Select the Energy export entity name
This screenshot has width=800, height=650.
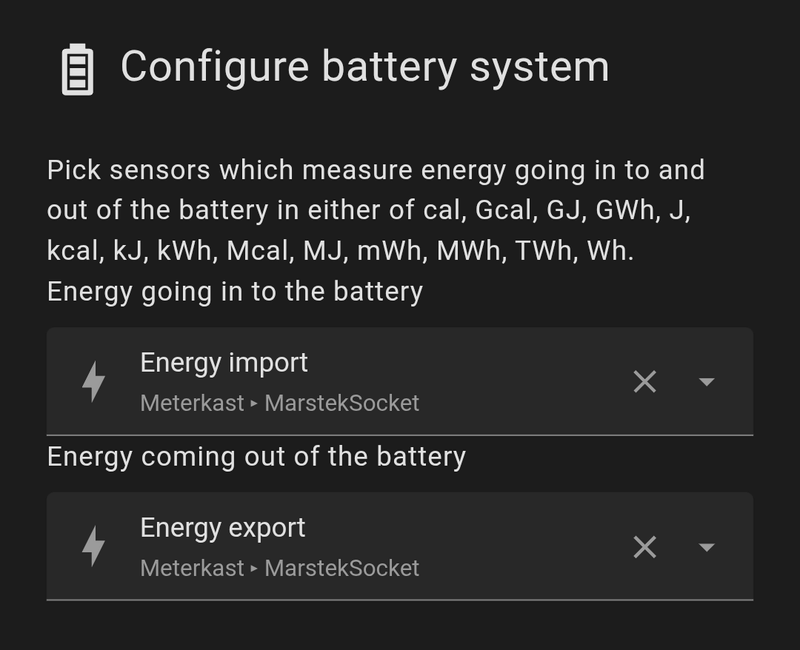[223, 527]
